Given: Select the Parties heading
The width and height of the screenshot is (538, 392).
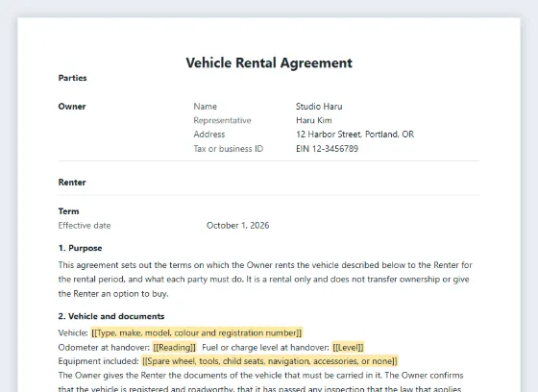Looking at the screenshot, I should coord(72,78).
